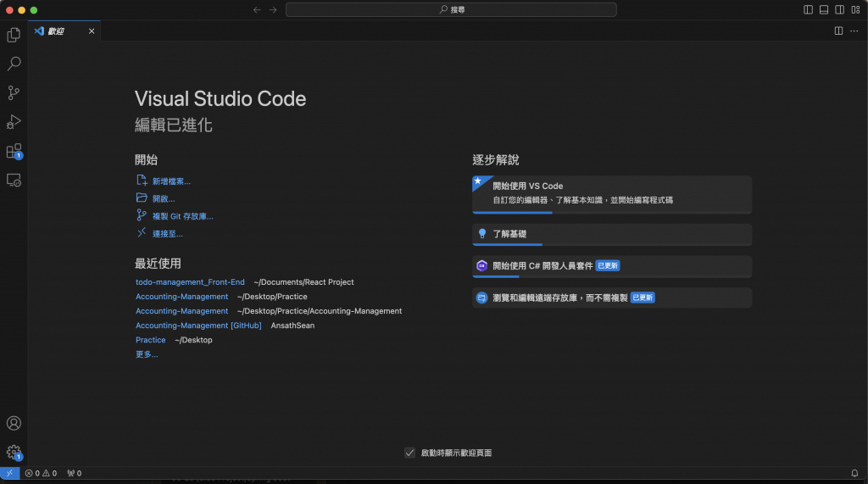Click the macOS green maximize button
Viewport: 868px width, 484px height.
click(34, 10)
